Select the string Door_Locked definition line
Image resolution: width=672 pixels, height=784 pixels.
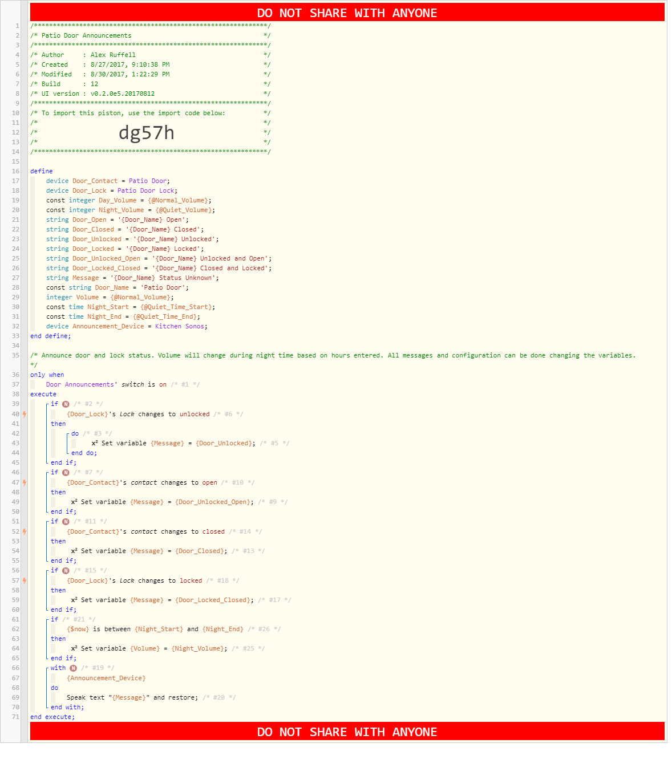[x=125, y=249]
